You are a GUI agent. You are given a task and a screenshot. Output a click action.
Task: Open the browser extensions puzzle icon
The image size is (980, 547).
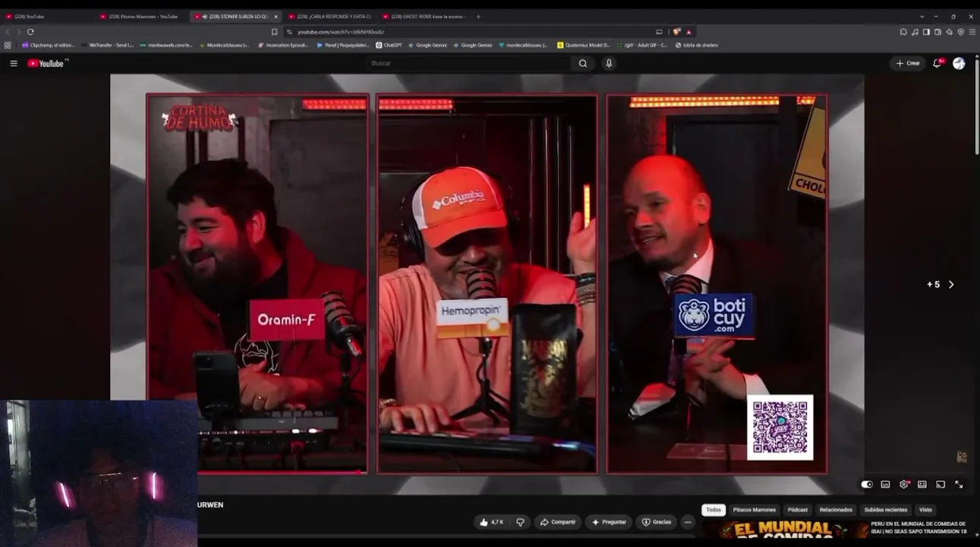click(903, 32)
